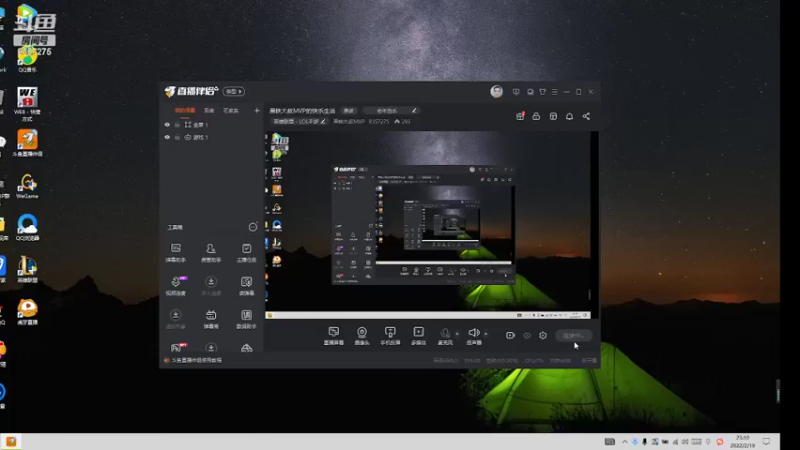Toggle the preview eye icon beside the gear
Image resolution: width=800 pixels, height=450 pixels.
pyautogui.click(x=527, y=335)
